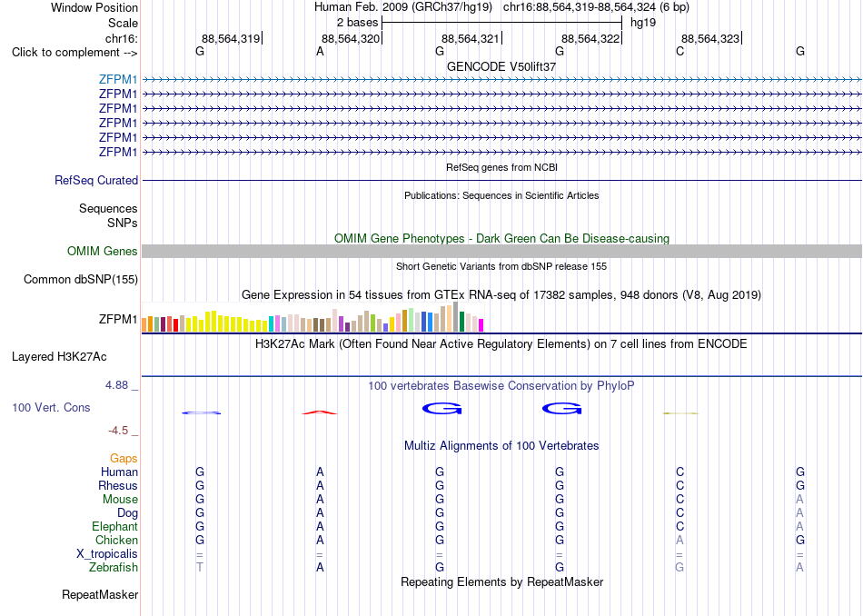Click the orange Gaps alignment label
Image resolution: width=863 pixels, height=616 pixels.
(x=124, y=459)
